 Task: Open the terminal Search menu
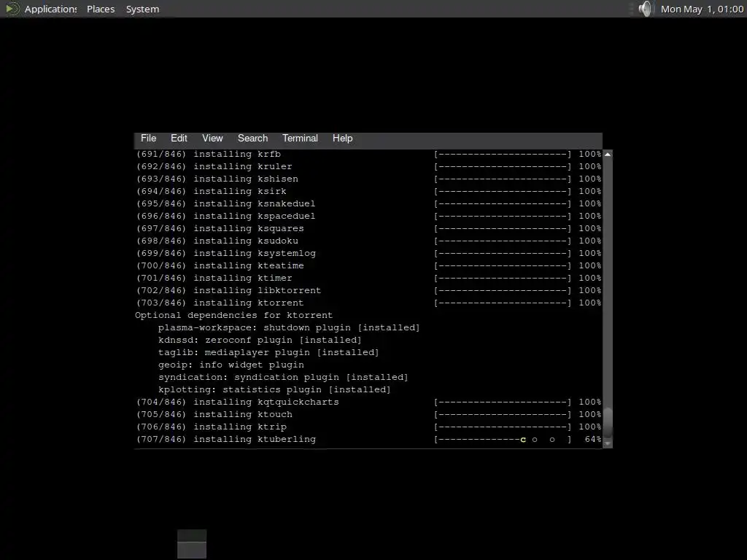click(x=252, y=138)
